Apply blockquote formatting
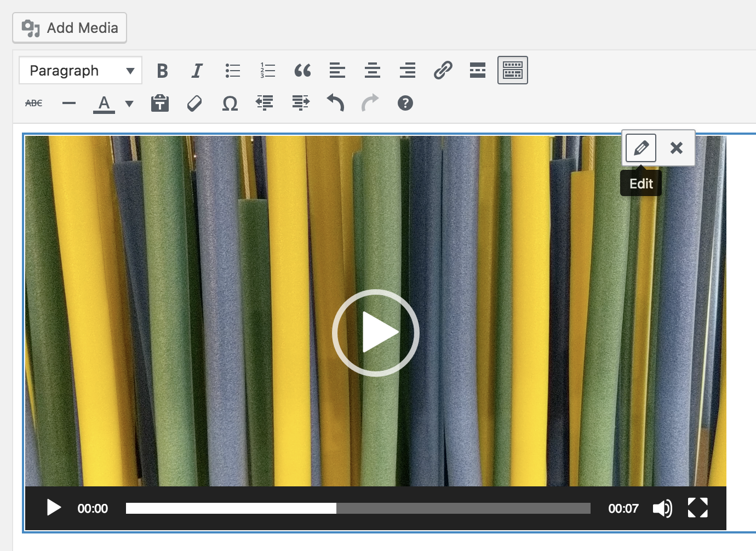Image resolution: width=756 pixels, height=551 pixels. (302, 71)
